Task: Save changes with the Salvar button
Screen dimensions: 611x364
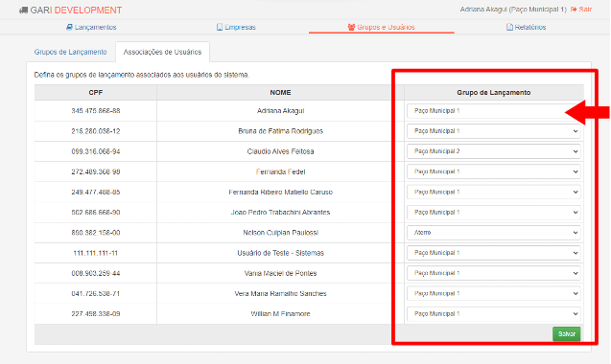Action: pos(566,333)
